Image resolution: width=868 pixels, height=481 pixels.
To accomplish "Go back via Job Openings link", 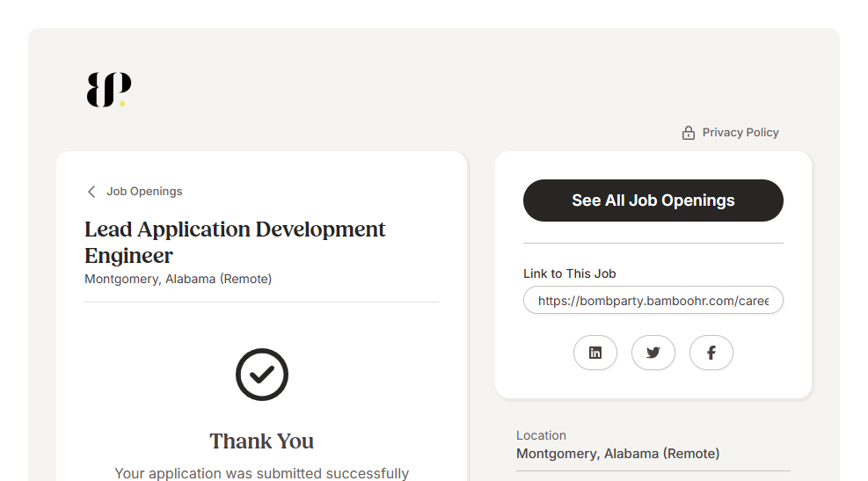I will pyautogui.click(x=144, y=192).
